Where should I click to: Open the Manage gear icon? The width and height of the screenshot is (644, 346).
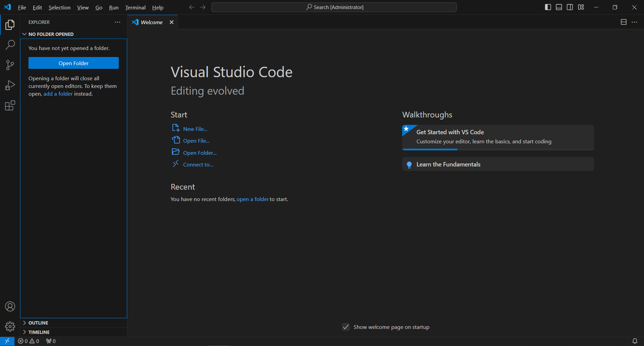click(x=10, y=327)
